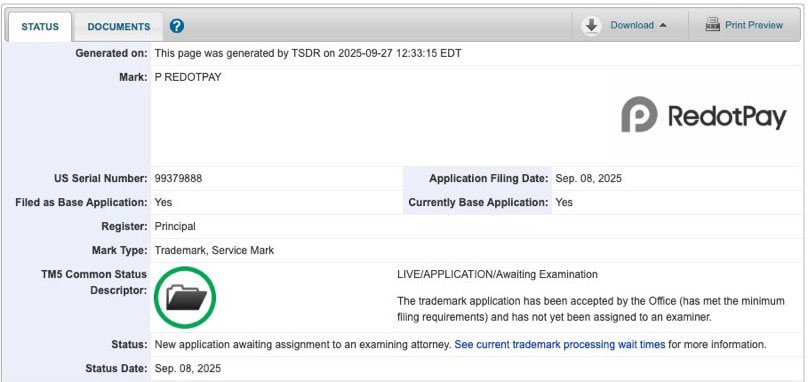Click 'LIVE/APPLICATION/Awaiting Examination' text
Screen dimensions: 808x382
pos(497,274)
